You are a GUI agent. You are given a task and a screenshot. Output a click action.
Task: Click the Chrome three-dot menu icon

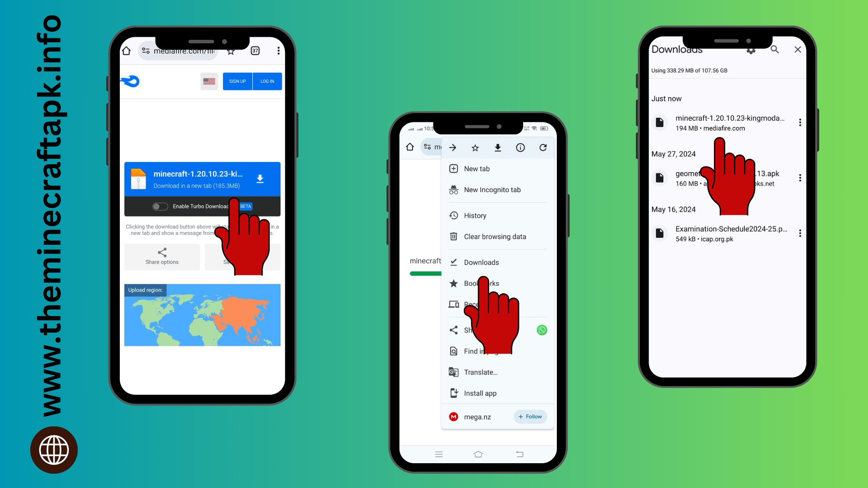(277, 50)
